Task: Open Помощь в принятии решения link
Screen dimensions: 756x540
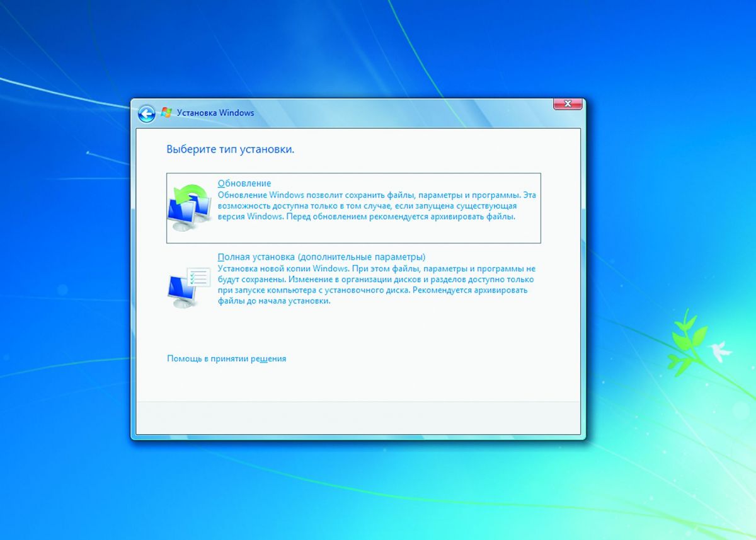Action: [226, 359]
